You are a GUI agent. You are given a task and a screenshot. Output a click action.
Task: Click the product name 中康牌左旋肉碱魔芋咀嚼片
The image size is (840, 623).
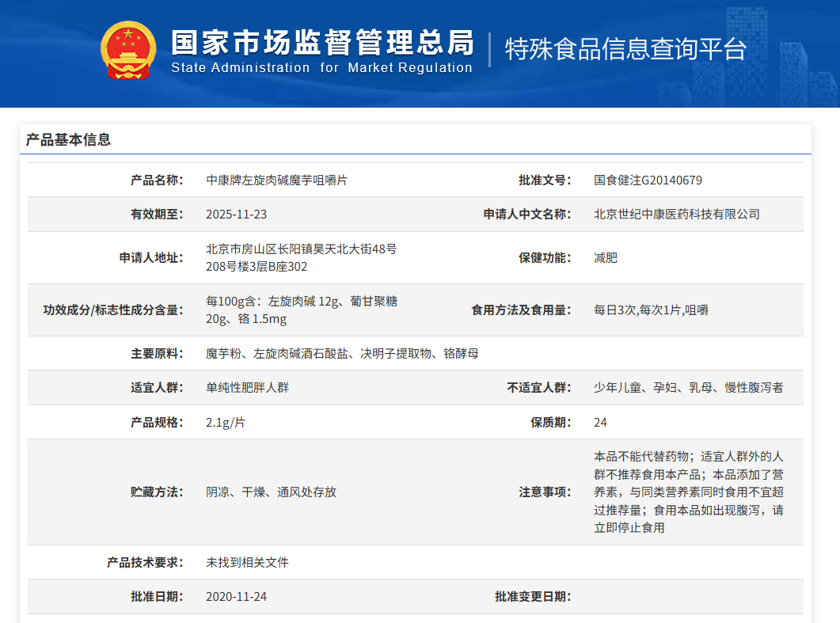(276, 180)
